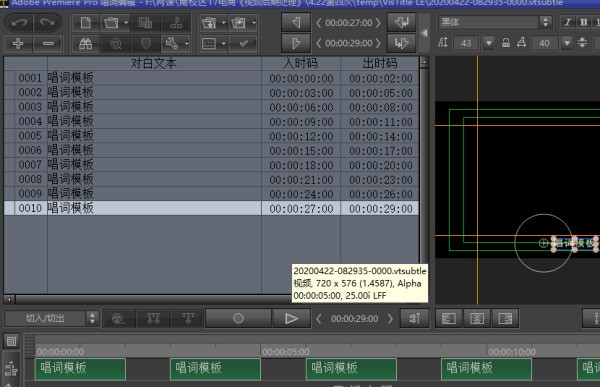Click the 入时码 column header
This screenshot has width=600, height=387.
pyautogui.click(x=301, y=63)
